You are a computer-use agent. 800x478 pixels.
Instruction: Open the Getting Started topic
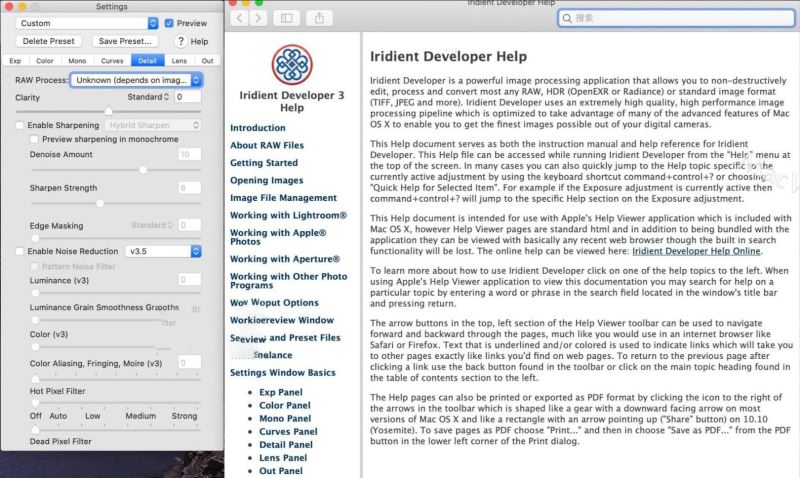pos(264,163)
